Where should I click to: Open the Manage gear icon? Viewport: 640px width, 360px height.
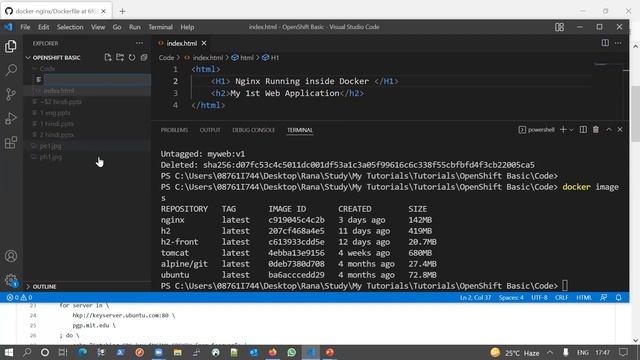[x=11, y=280]
